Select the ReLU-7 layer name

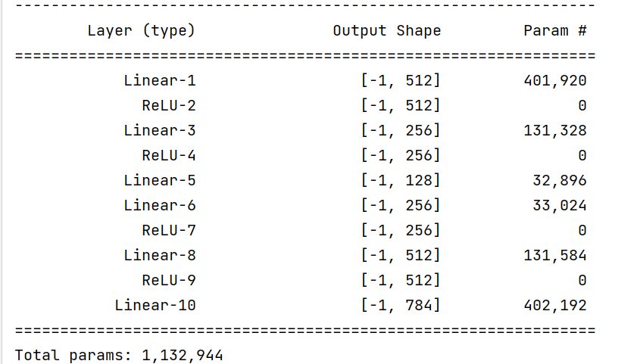[x=168, y=230]
